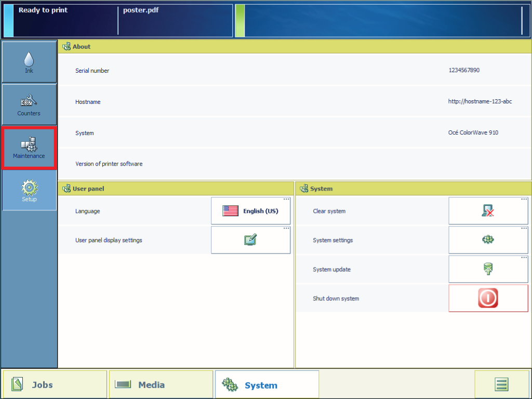
Task: Click the Clear system button
Action: coord(488,211)
